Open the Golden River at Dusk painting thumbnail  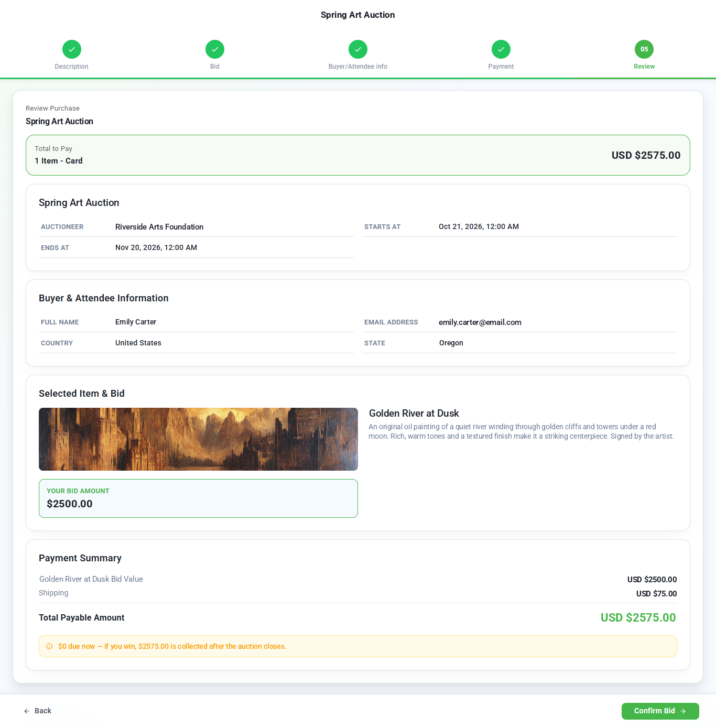(x=198, y=439)
